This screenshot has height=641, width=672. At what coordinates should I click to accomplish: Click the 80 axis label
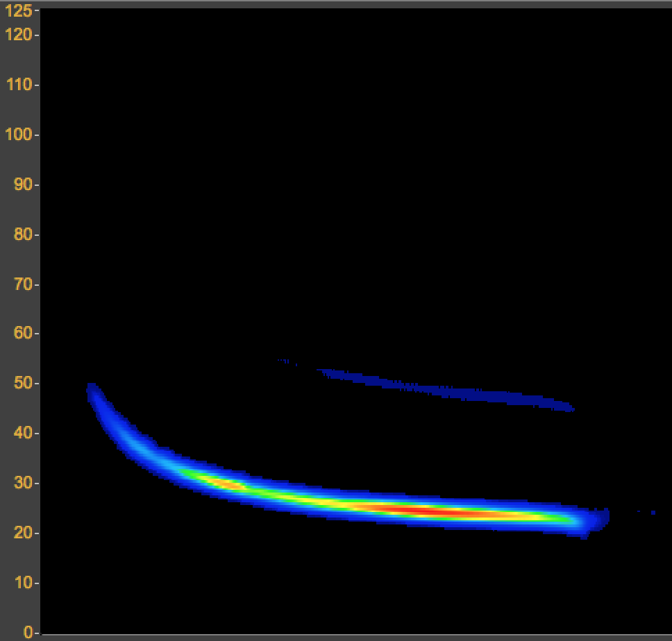(x=22, y=234)
